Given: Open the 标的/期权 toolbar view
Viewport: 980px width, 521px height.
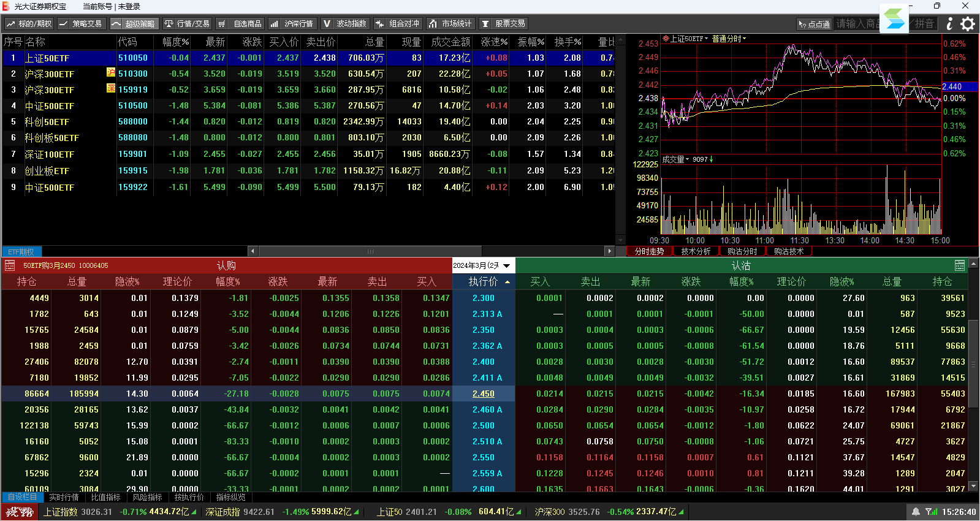Looking at the screenshot, I should point(29,24).
